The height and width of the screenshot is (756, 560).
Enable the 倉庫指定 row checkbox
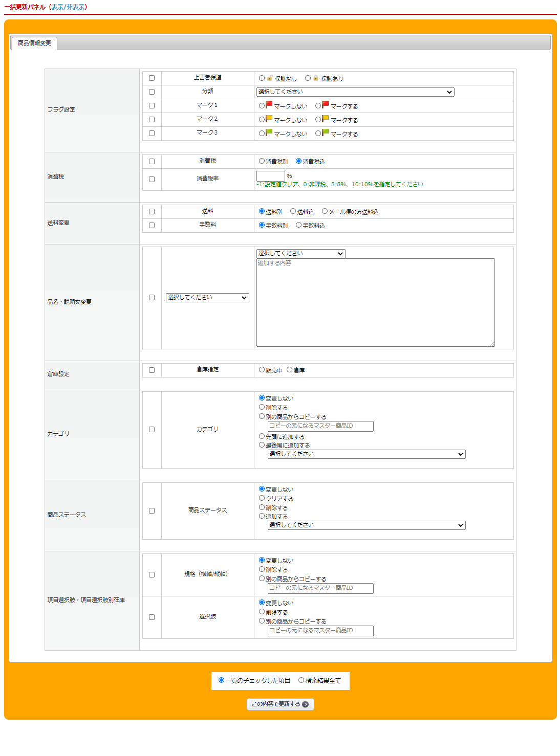click(152, 370)
